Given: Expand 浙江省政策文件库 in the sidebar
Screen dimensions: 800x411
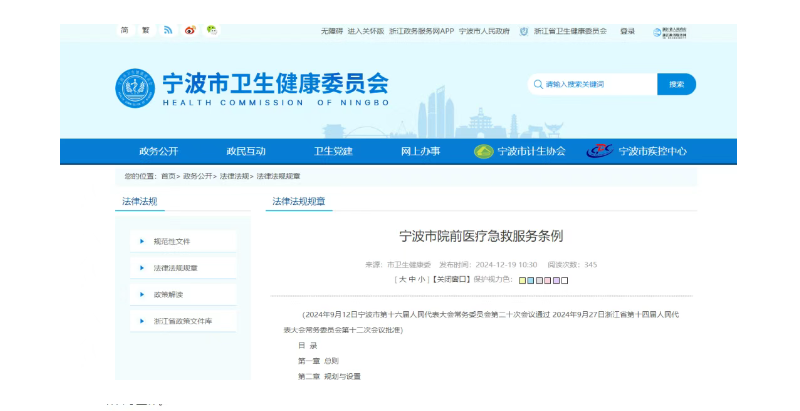Looking at the screenshot, I should point(182,321).
